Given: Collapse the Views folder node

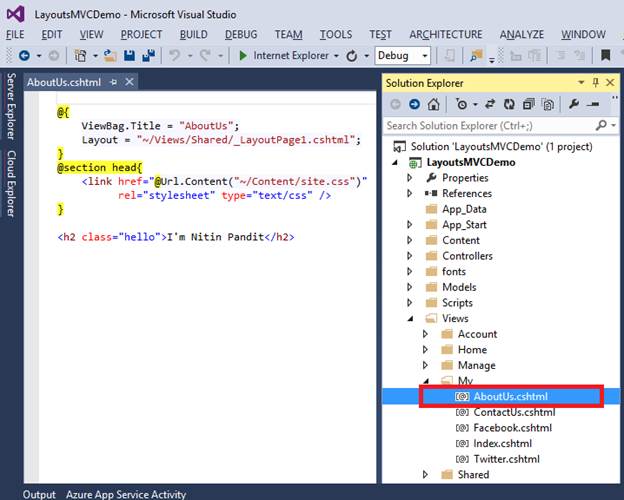Looking at the screenshot, I should click(x=409, y=318).
